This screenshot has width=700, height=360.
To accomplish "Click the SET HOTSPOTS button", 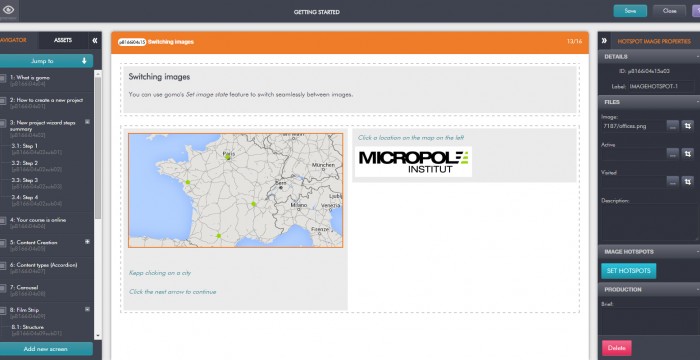I will pyautogui.click(x=629, y=271).
